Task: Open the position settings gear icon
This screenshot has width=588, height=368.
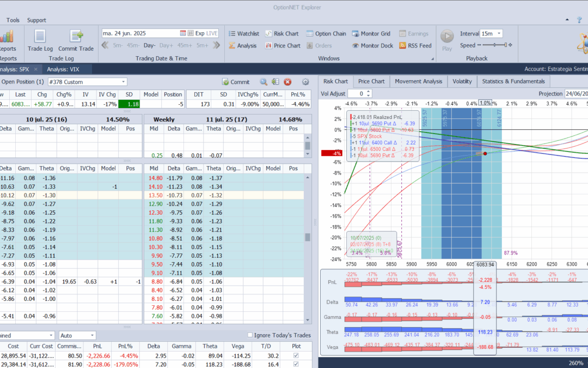Action: pos(305,82)
